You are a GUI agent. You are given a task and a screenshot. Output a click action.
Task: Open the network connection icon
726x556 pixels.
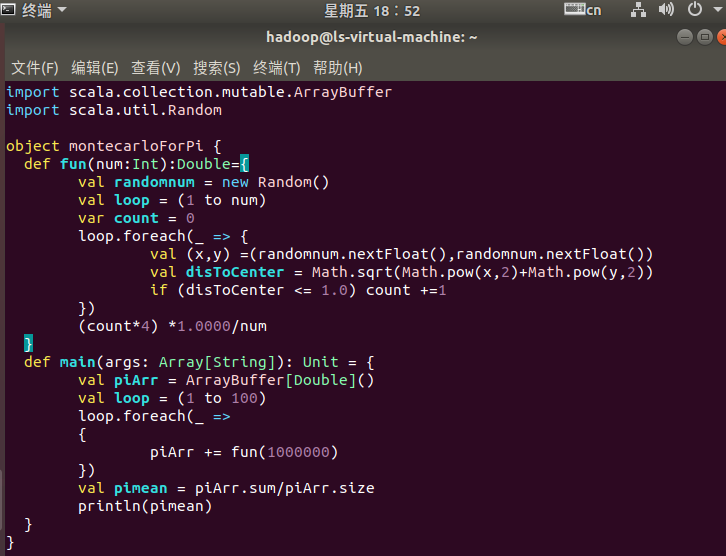click(x=638, y=10)
